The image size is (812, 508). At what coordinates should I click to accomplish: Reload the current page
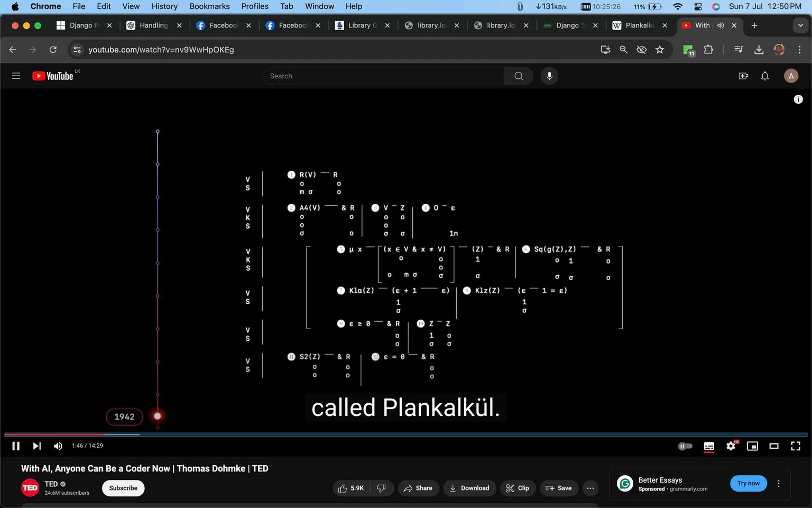coord(53,49)
